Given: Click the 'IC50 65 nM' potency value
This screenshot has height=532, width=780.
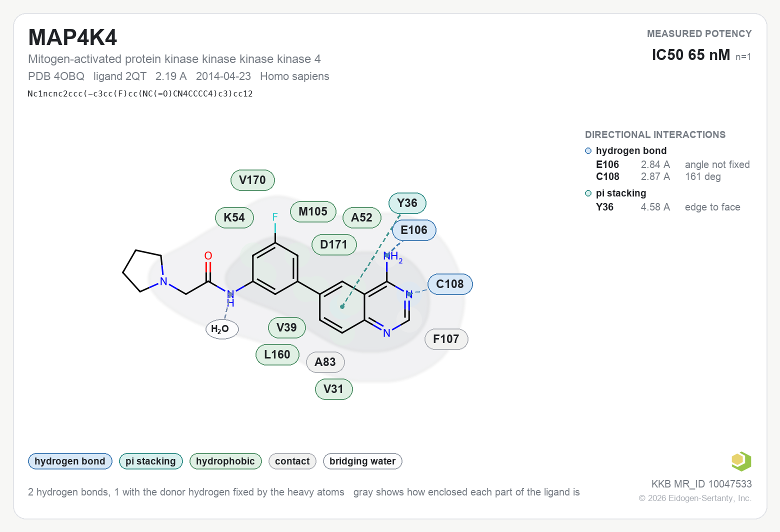Looking at the screenshot, I should tap(691, 54).
